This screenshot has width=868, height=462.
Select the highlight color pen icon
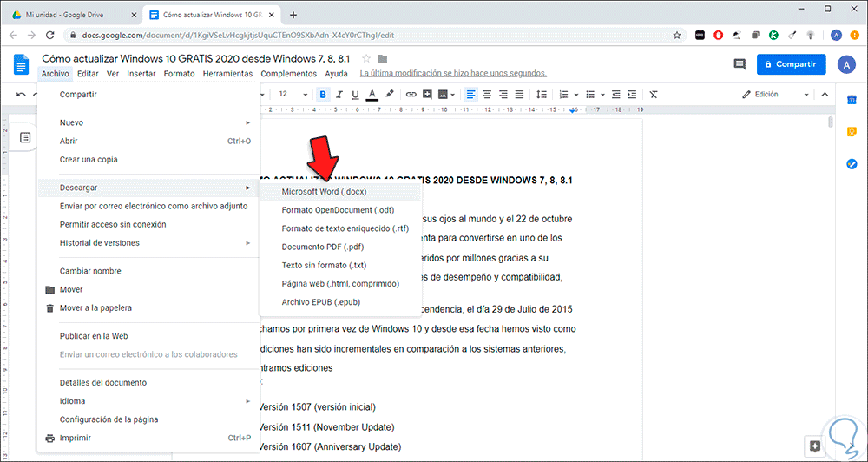point(389,94)
